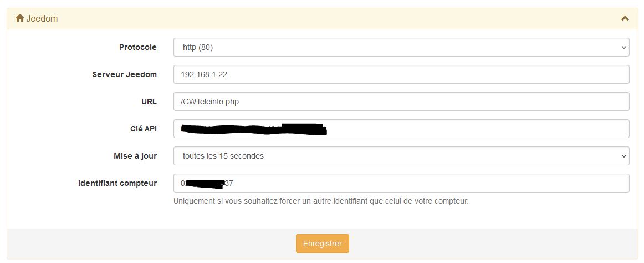The image size is (644, 263).
Task: Click the Serveur Jeedom label
Action: coord(125,74)
